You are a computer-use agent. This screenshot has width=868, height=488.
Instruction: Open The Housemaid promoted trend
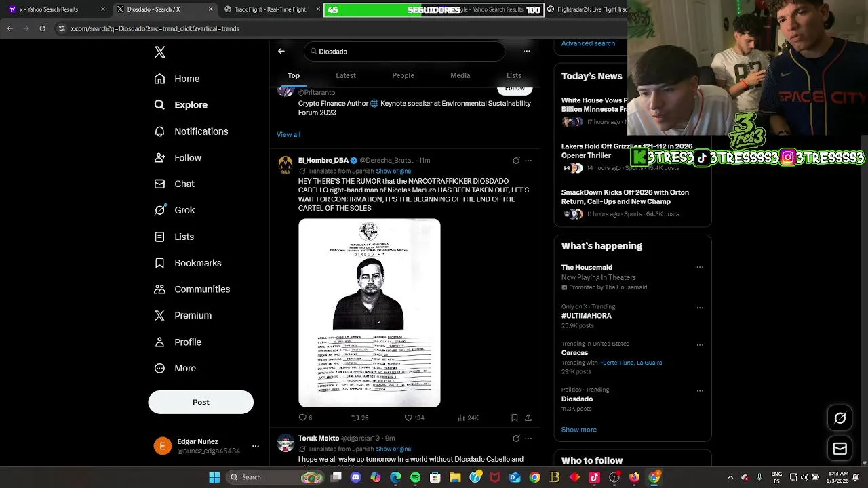click(x=632, y=277)
